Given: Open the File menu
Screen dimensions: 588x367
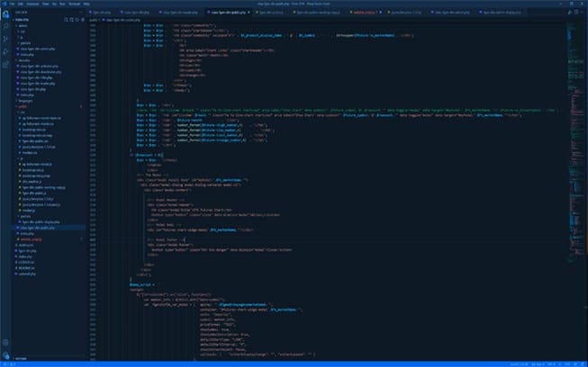Looking at the screenshot, I should click(x=12, y=4).
